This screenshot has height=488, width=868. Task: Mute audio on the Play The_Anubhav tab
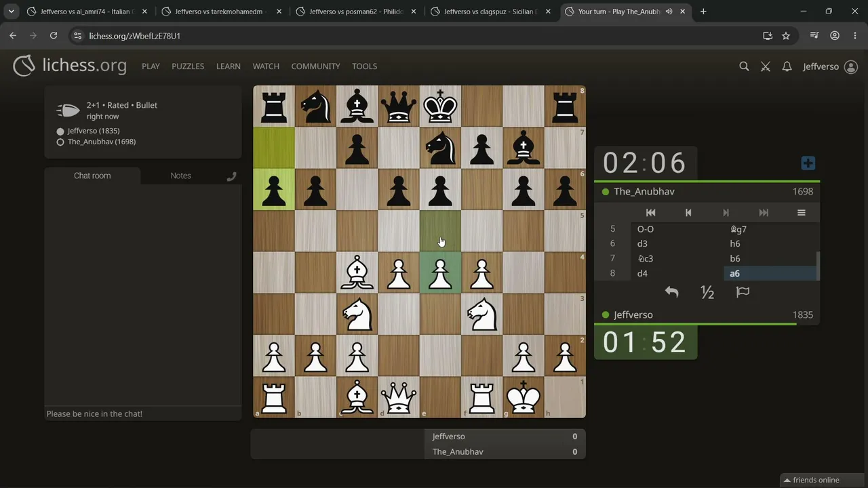tap(669, 12)
